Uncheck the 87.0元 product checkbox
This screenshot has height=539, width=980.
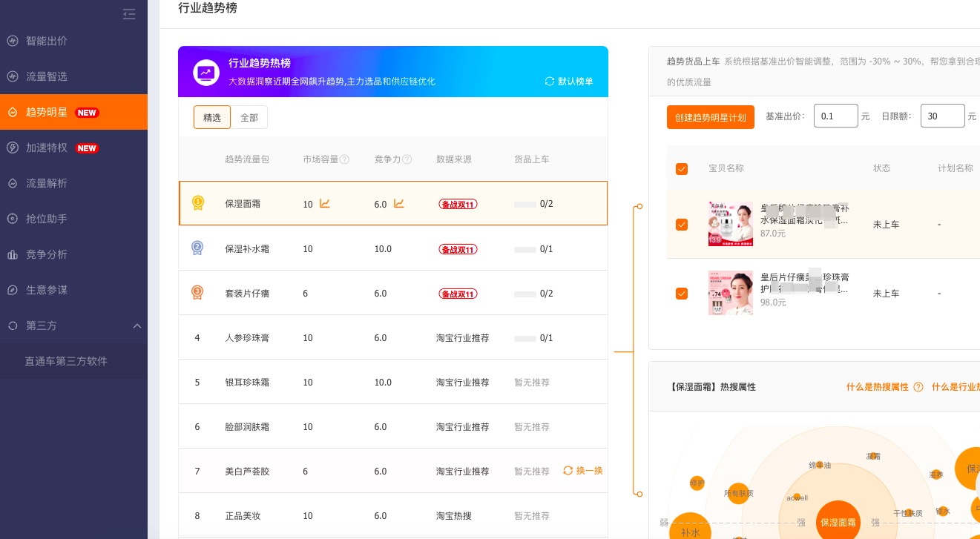682,225
